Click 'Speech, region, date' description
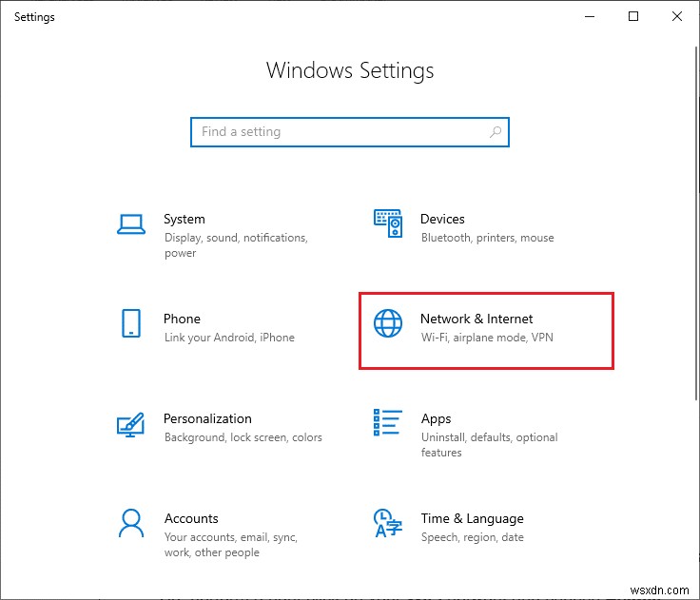The height and width of the screenshot is (600, 700). pyautogui.click(x=473, y=537)
